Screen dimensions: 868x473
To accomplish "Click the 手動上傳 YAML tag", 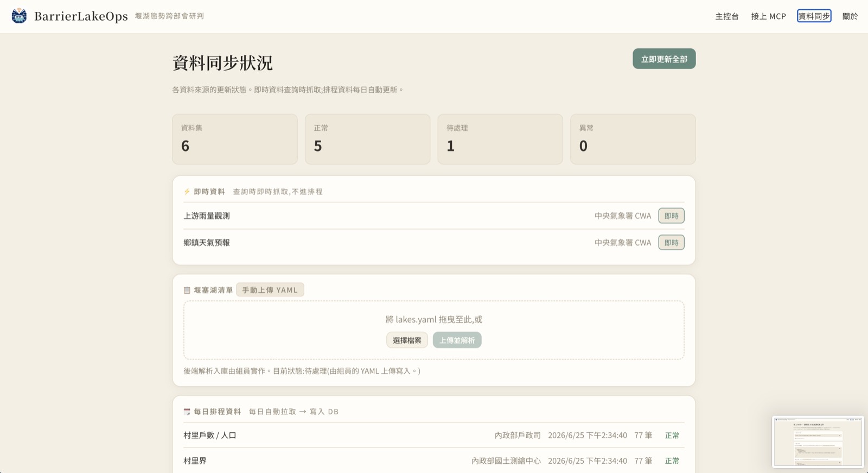I will click(270, 290).
